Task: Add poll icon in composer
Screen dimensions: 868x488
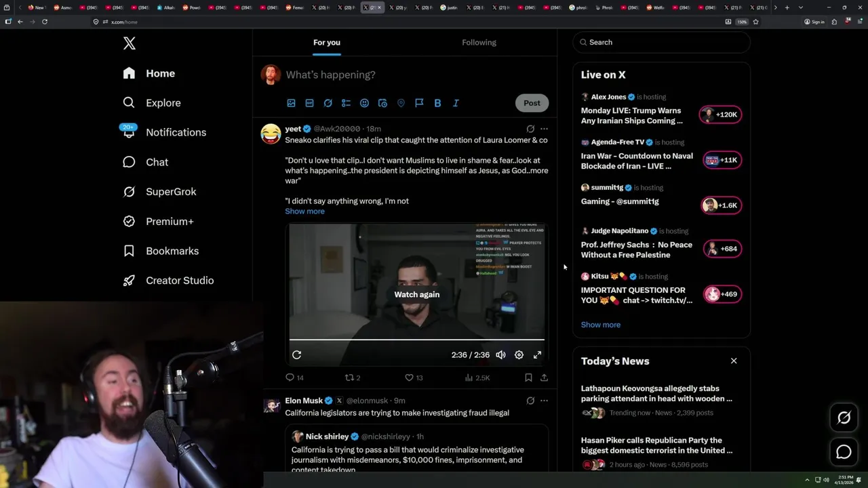Action: click(346, 103)
